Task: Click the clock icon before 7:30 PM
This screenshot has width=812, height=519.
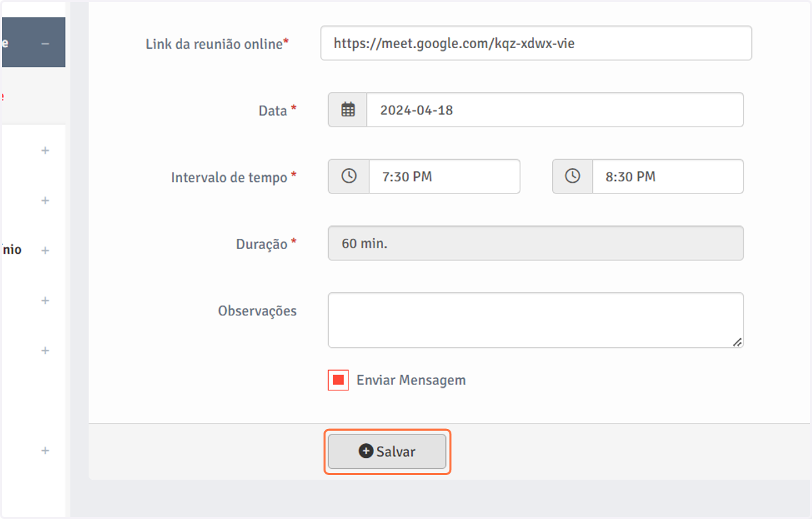Action: [x=348, y=177]
